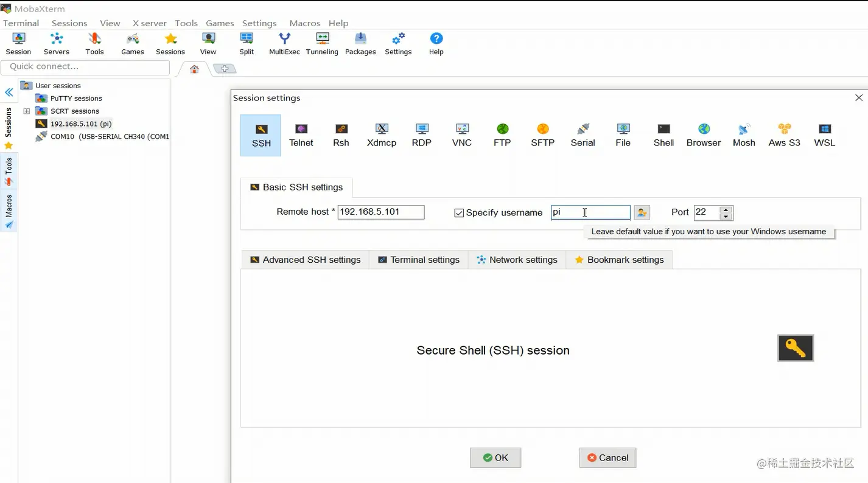Switch to Terminal settings tab
Image resolution: width=868 pixels, height=483 pixels.
tap(419, 260)
